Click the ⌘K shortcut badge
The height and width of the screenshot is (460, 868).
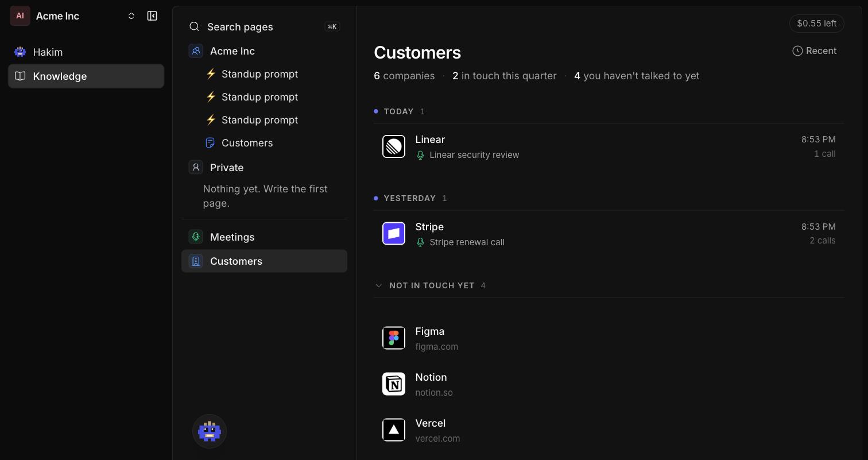coord(332,26)
